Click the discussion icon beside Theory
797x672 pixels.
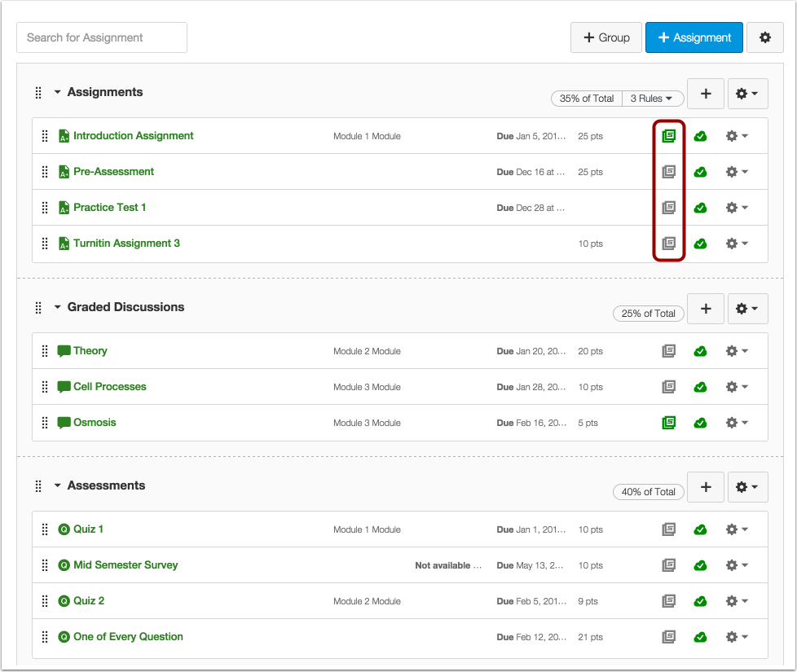[x=64, y=351]
